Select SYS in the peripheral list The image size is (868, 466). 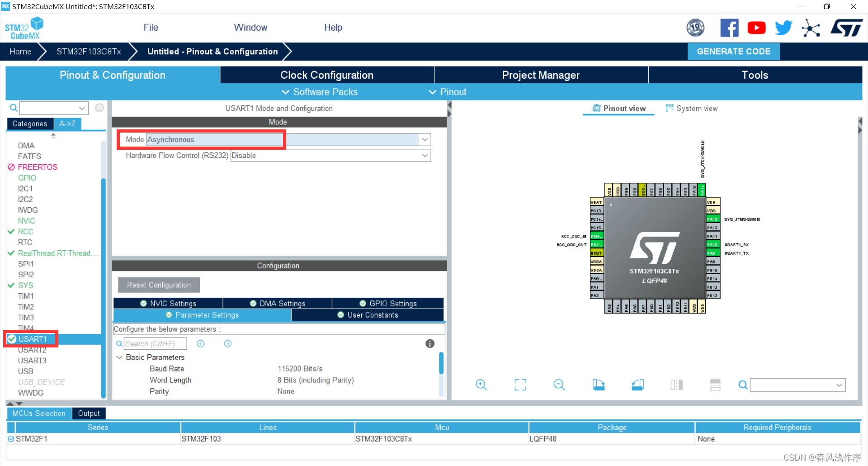pyautogui.click(x=25, y=285)
